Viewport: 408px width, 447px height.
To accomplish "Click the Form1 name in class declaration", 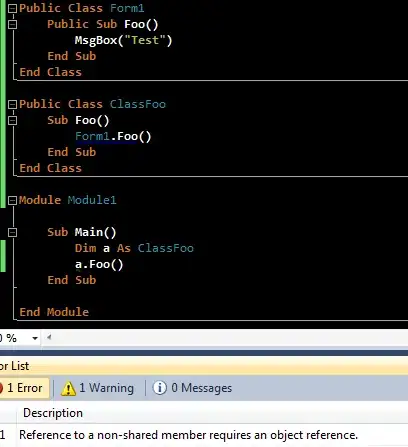I will pyautogui.click(x=127, y=8).
